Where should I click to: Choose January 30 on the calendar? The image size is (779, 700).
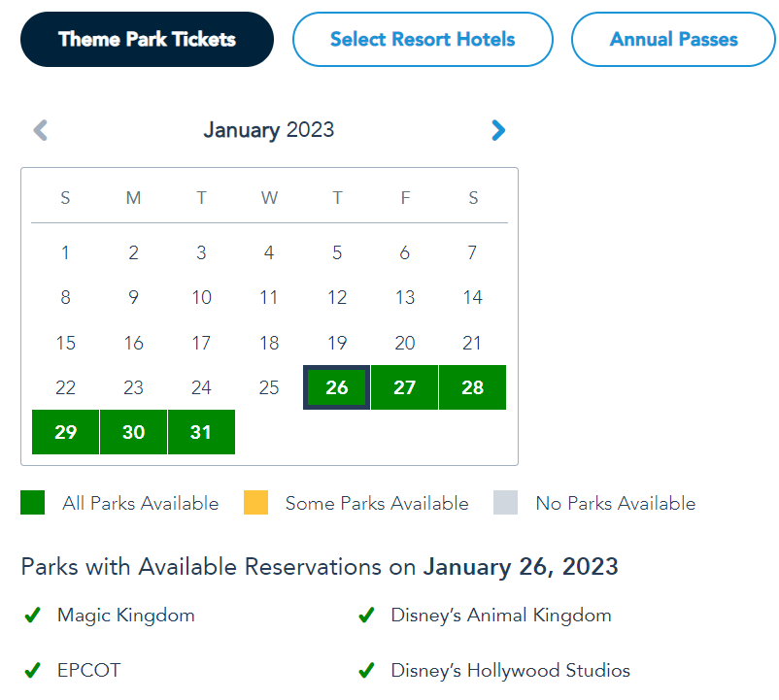133,432
